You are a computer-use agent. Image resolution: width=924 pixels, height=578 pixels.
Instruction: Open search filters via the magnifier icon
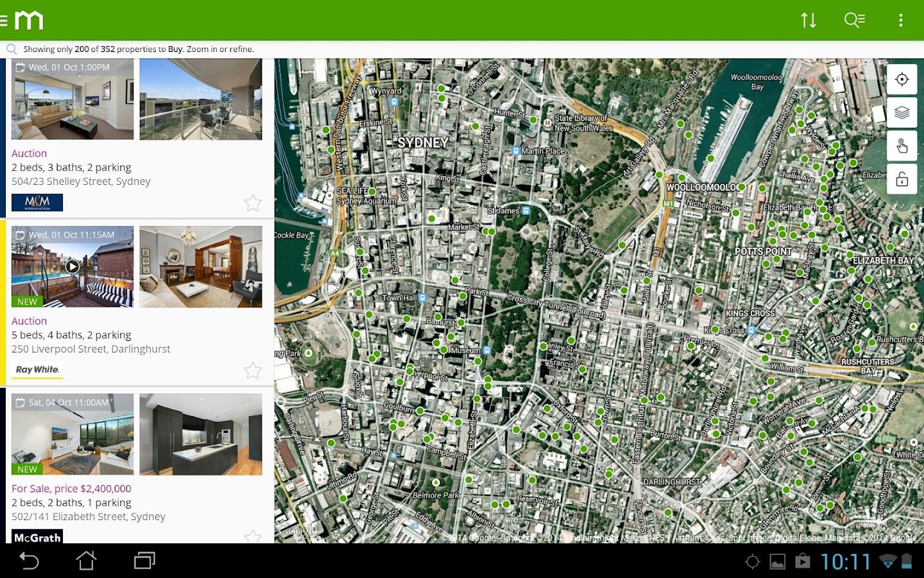854,20
